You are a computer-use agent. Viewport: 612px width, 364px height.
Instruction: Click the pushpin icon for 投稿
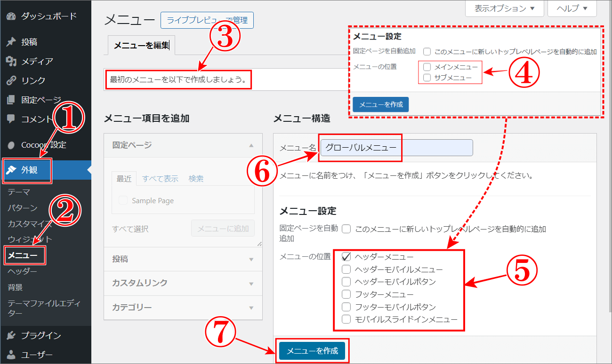11,42
